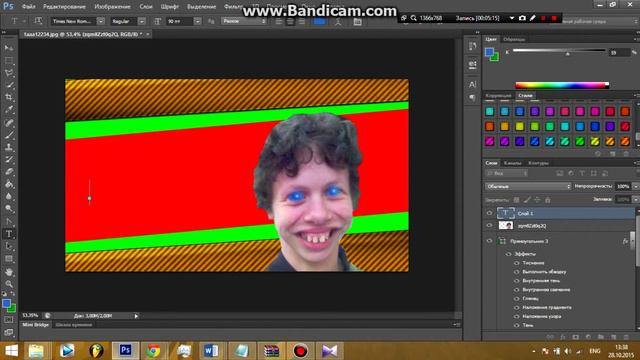Open the character panel toggle icon
640x360 pixels.
pos(358,21)
